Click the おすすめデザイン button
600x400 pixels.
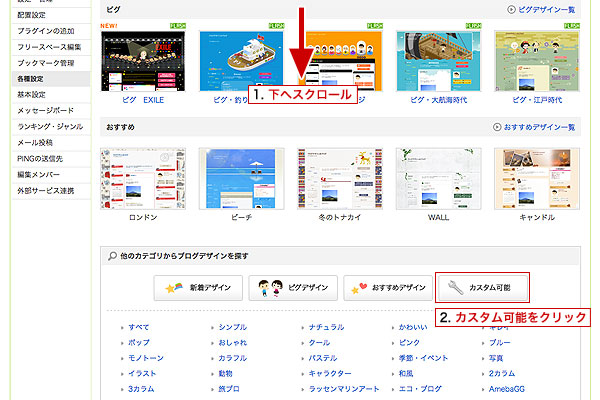coord(388,288)
